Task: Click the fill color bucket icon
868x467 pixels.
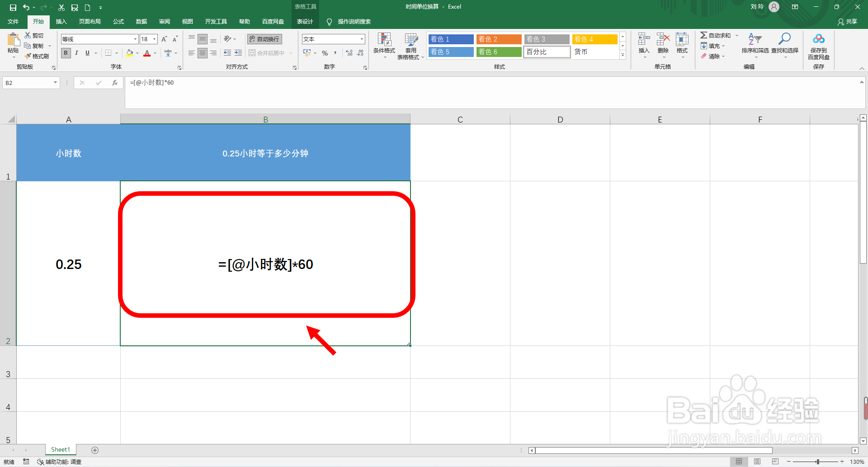Action: (130, 53)
